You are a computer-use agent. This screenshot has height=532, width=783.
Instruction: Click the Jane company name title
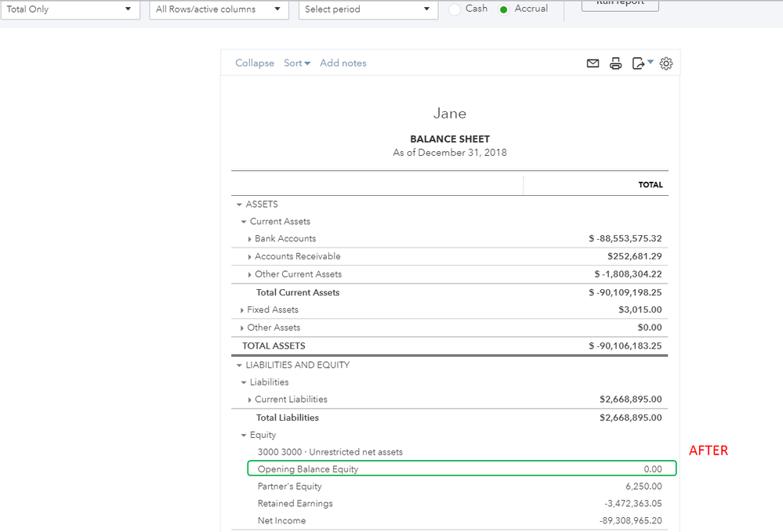tap(450, 114)
